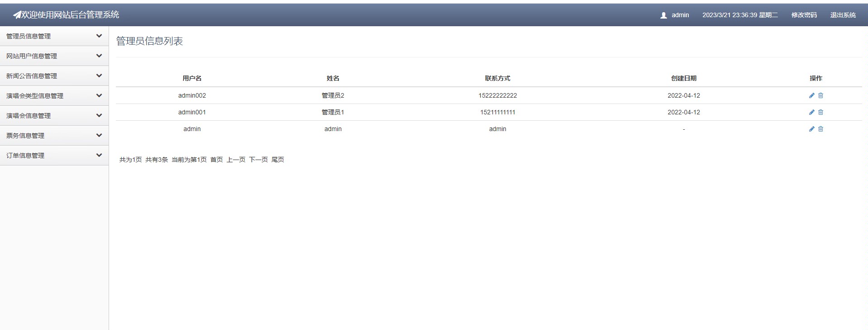The width and height of the screenshot is (868, 330).
Task: Expand the 新闻公告信息管理 chevron
Action: 99,75
